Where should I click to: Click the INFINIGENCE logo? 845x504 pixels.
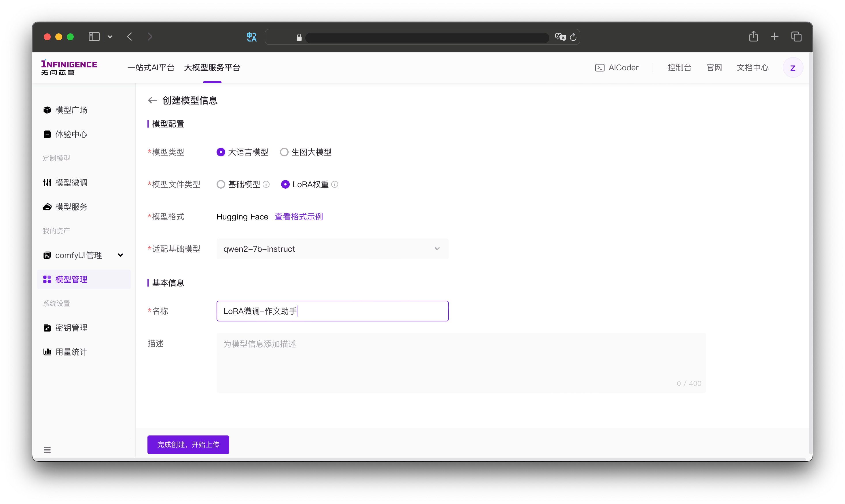click(x=69, y=67)
